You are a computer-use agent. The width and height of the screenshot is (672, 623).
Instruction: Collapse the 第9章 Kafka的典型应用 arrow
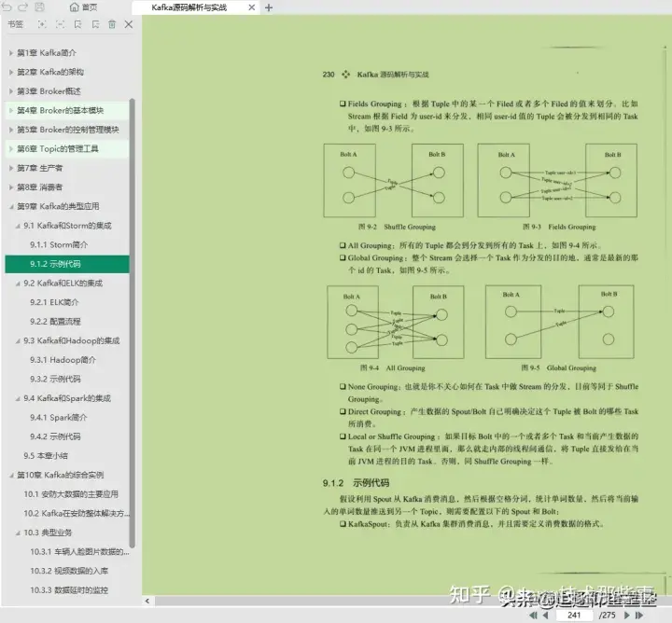coord(11,206)
